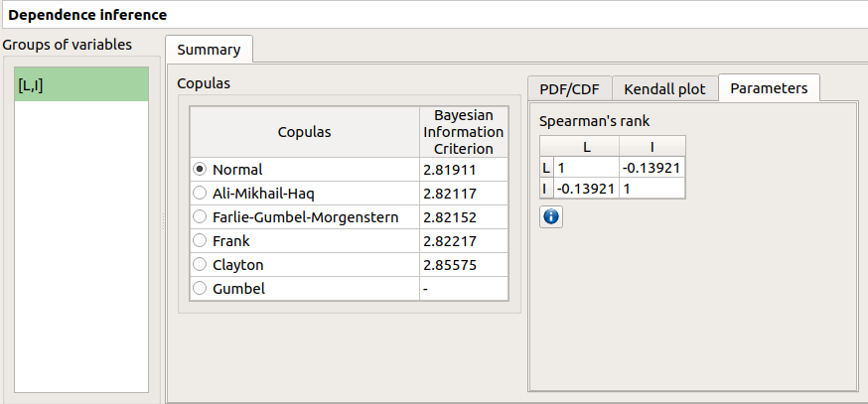Open the Parameters tab
The width and height of the screenshot is (868, 404).
coord(769,88)
